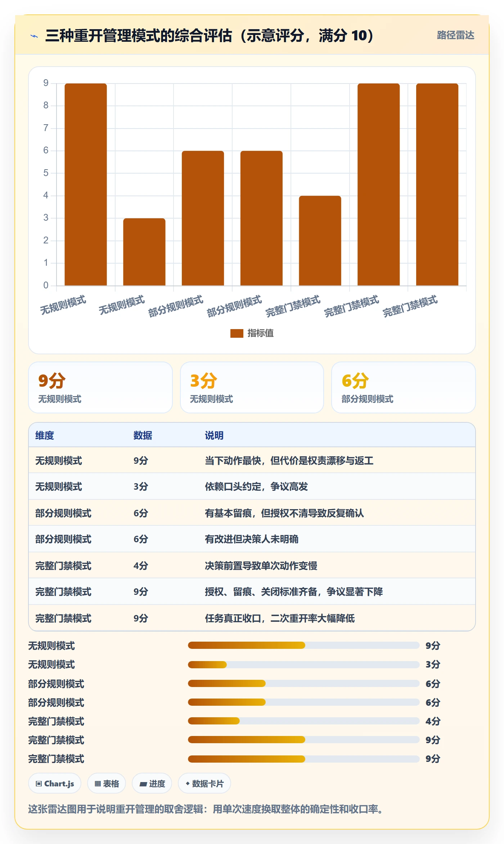Click the 完整门禁模式 4分 progress bar
The image size is (504, 844).
[x=303, y=721]
